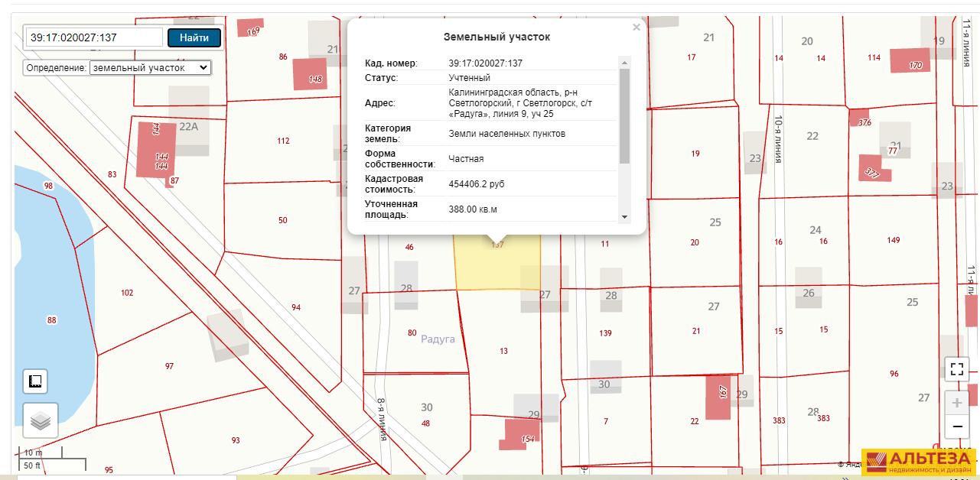Expand the Определение dropdown

tap(150, 68)
